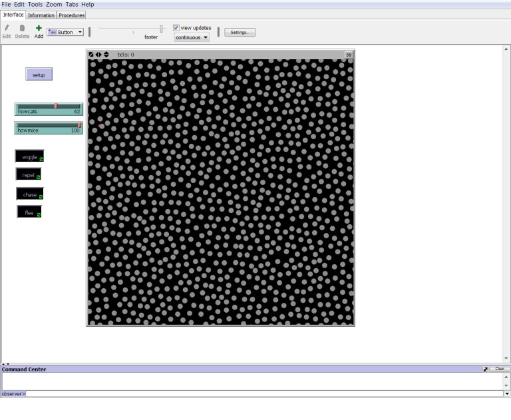Click the howcats slider
Image resolution: width=511 pixels, height=420 pixels.
pos(49,108)
